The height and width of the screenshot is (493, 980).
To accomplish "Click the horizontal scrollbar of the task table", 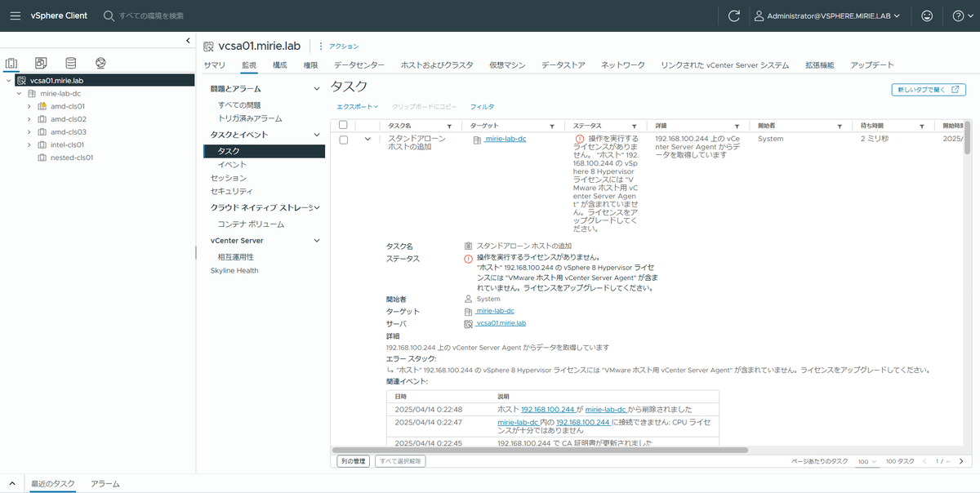I will [540, 450].
